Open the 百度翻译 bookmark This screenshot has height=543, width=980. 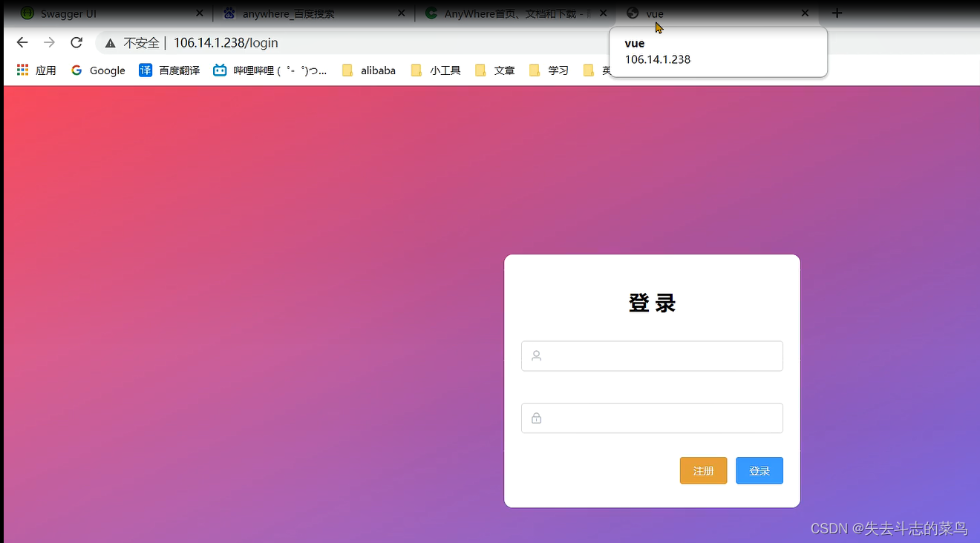tap(169, 70)
